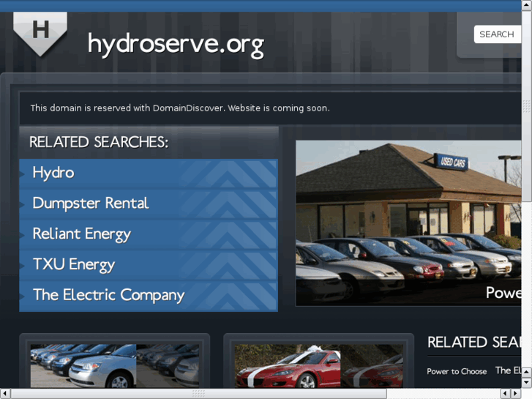Open the parked silver cars thumbnail
532x399 pixels.
(x=115, y=366)
